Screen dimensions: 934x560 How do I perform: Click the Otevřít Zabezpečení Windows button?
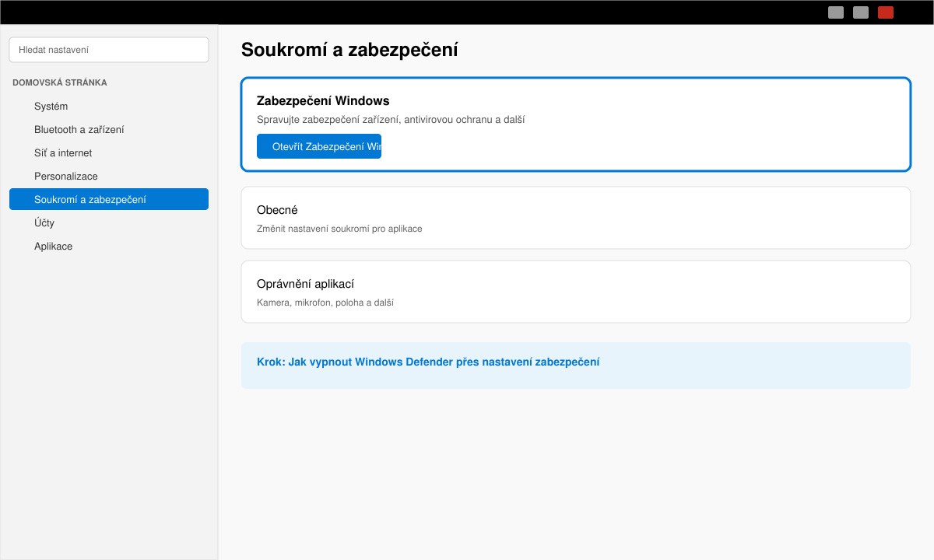coord(319,146)
